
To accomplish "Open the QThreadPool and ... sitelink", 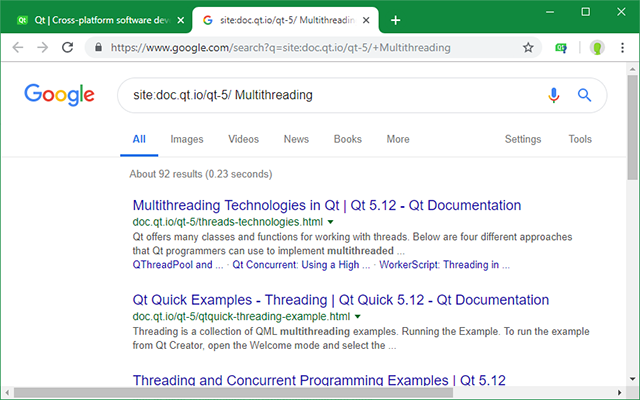I will 178,265.
